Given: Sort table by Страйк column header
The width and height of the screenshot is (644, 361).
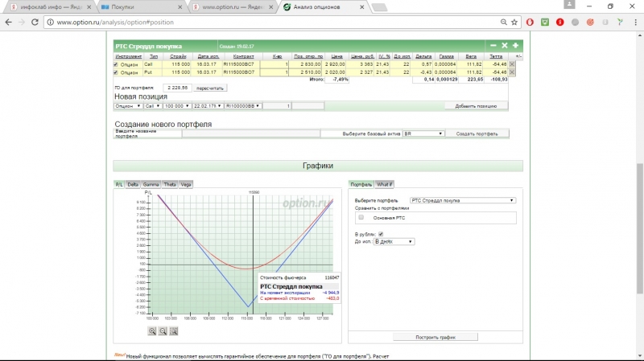Looking at the screenshot, I should click(178, 56).
